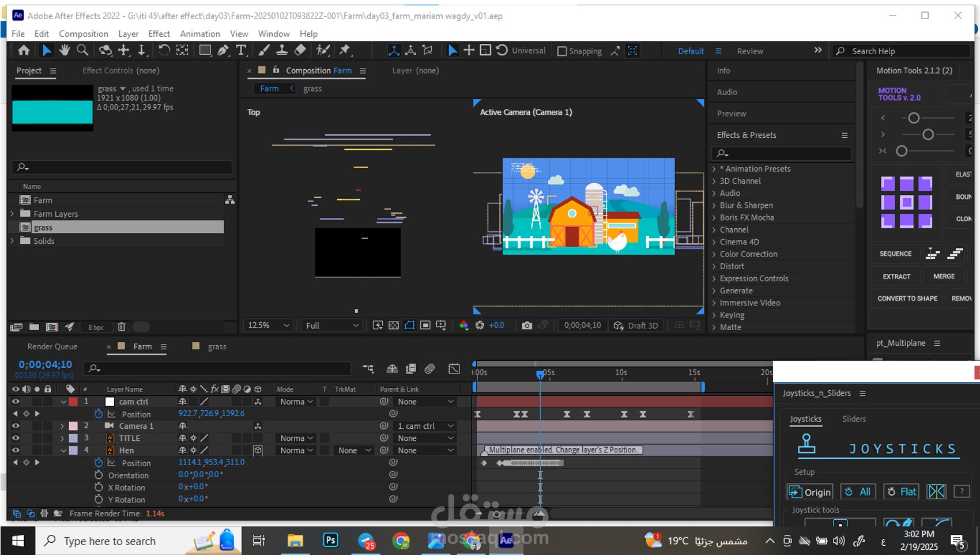Delete selected item with trash icon
This screenshot has width=980, height=559.
(122, 327)
